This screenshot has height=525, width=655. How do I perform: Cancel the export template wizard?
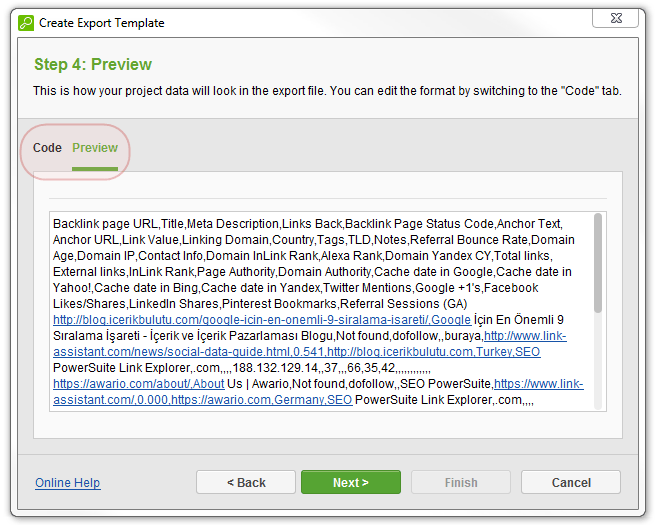571,482
